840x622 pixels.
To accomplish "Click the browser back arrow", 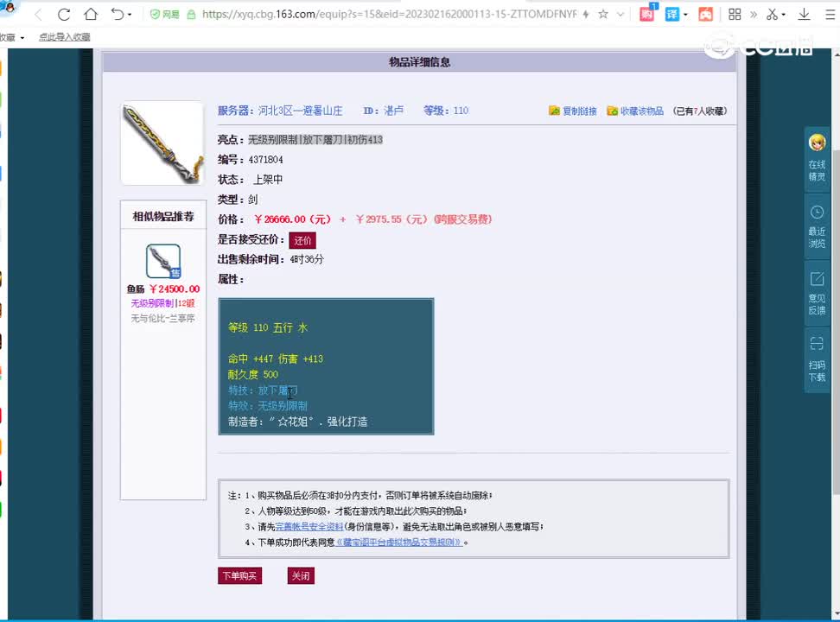I will tap(38, 15).
